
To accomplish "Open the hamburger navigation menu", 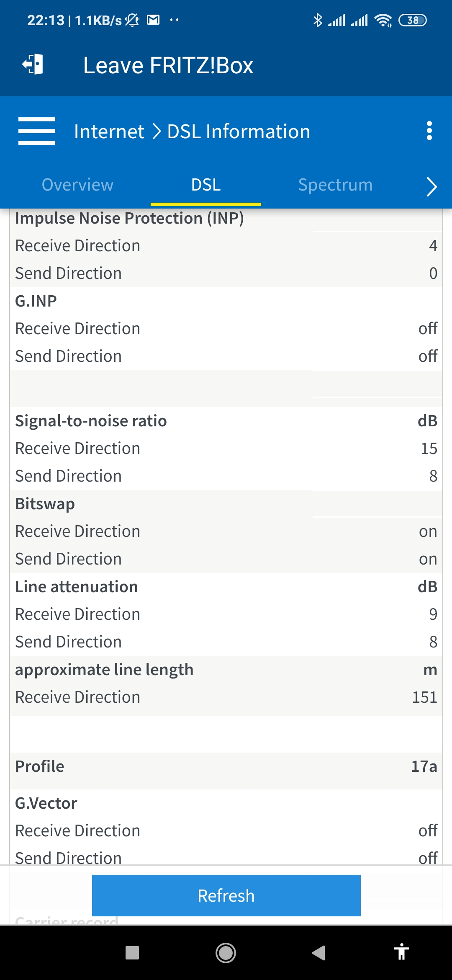I will point(37,131).
